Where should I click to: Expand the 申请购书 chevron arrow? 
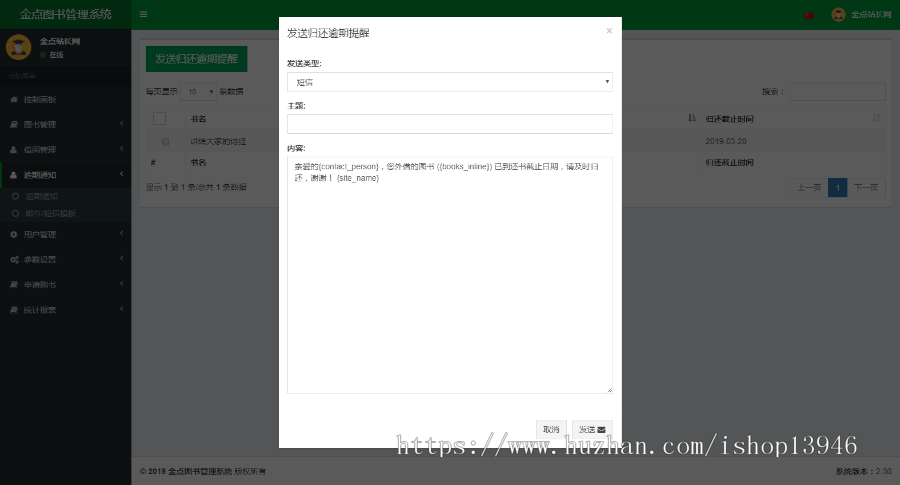[x=121, y=284]
